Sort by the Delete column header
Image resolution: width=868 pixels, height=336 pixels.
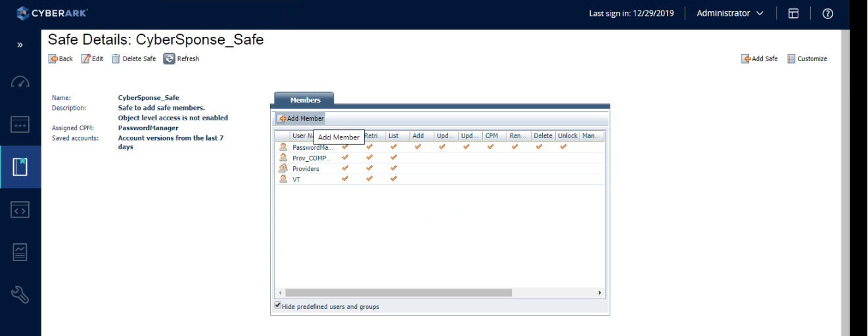point(543,136)
